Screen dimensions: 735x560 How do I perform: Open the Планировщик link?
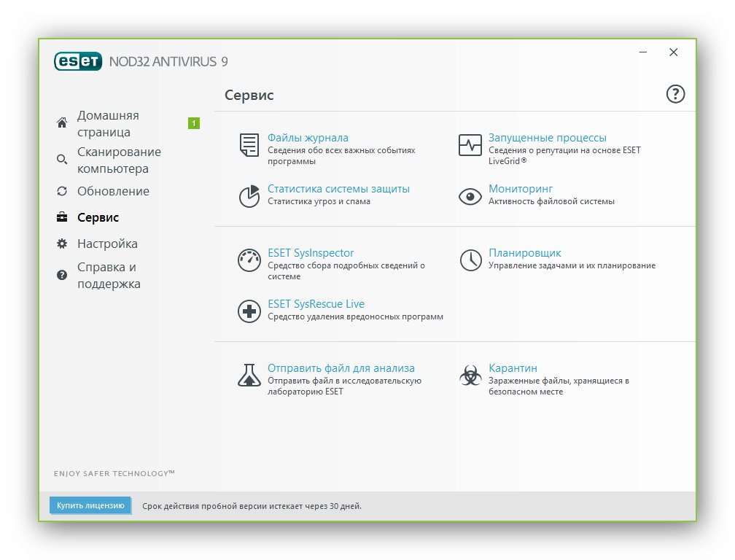(x=524, y=253)
